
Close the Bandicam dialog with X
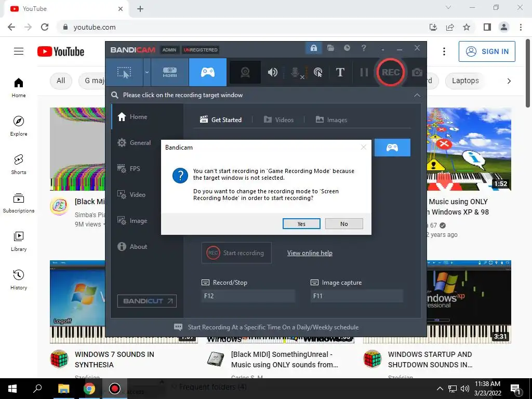[x=363, y=147]
